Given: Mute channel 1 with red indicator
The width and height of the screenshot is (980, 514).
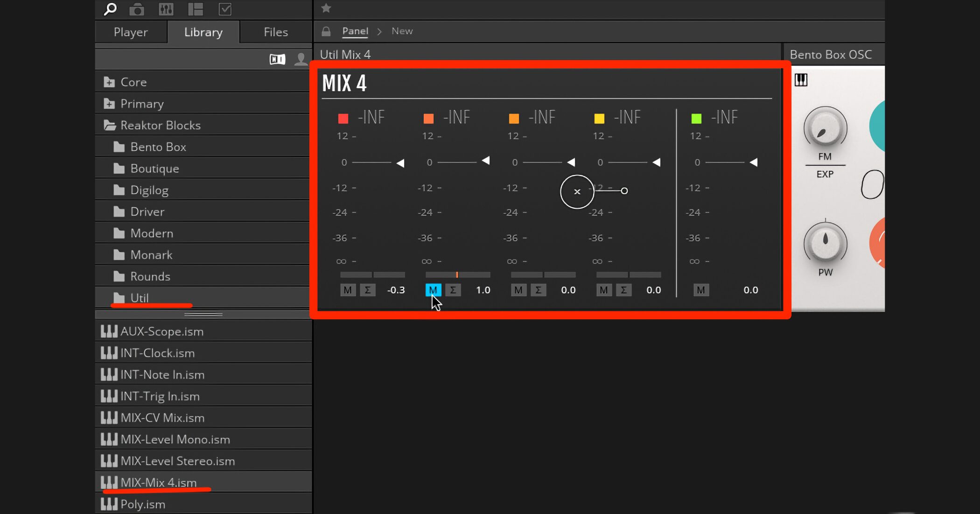Looking at the screenshot, I should click(348, 290).
